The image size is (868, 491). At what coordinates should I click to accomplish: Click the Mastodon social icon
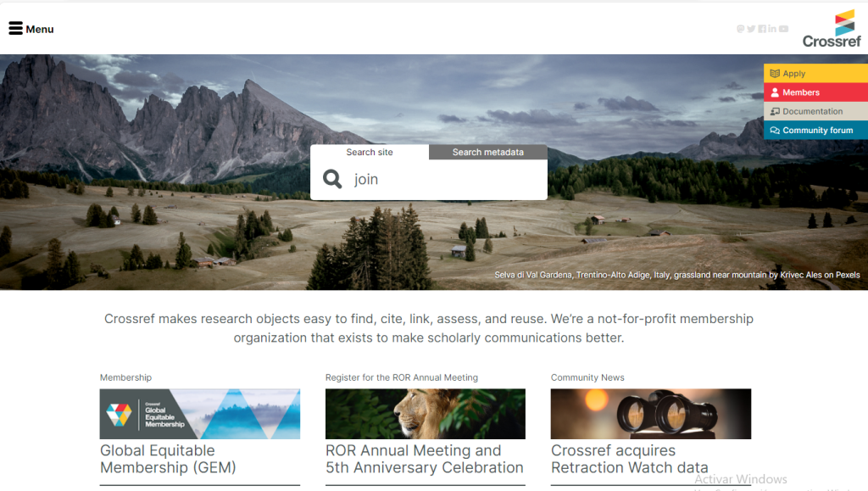tap(740, 29)
